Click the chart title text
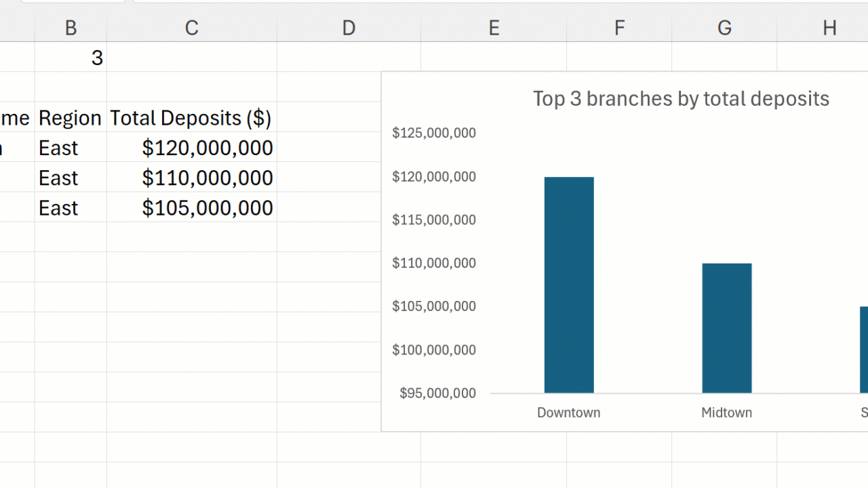 681,99
